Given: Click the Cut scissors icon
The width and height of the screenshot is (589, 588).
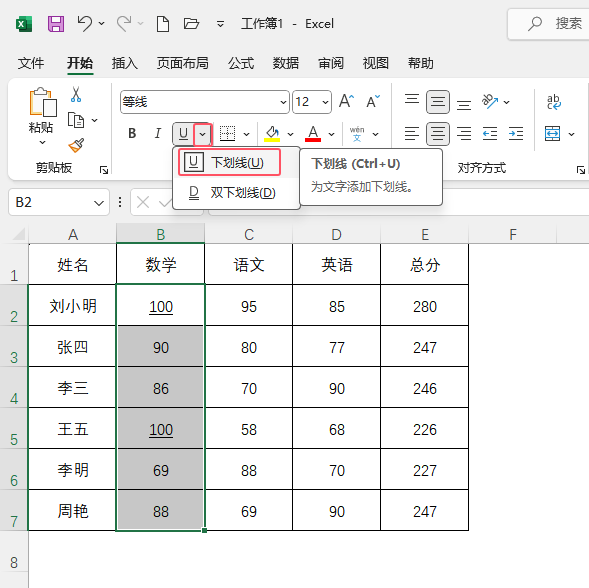Looking at the screenshot, I should tap(76, 95).
